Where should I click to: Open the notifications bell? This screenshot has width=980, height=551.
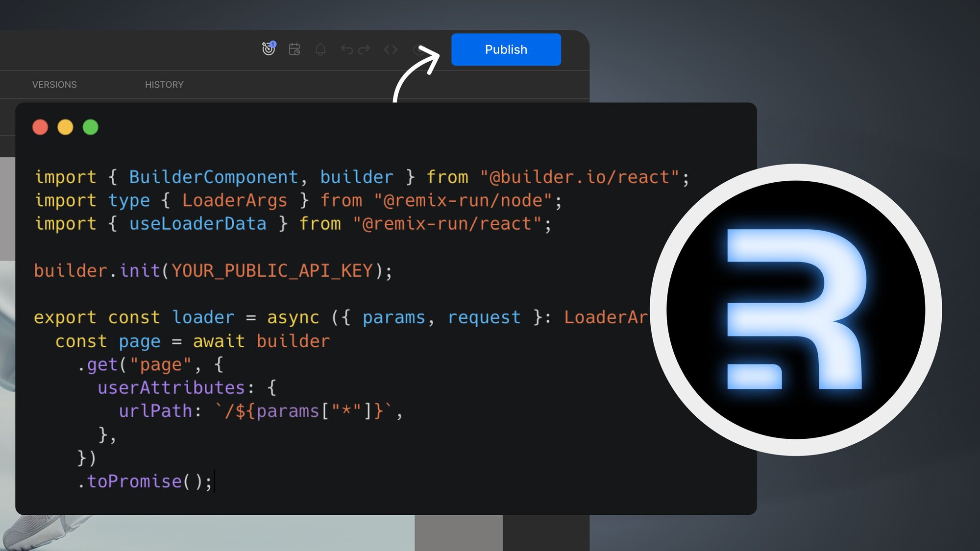click(x=320, y=49)
